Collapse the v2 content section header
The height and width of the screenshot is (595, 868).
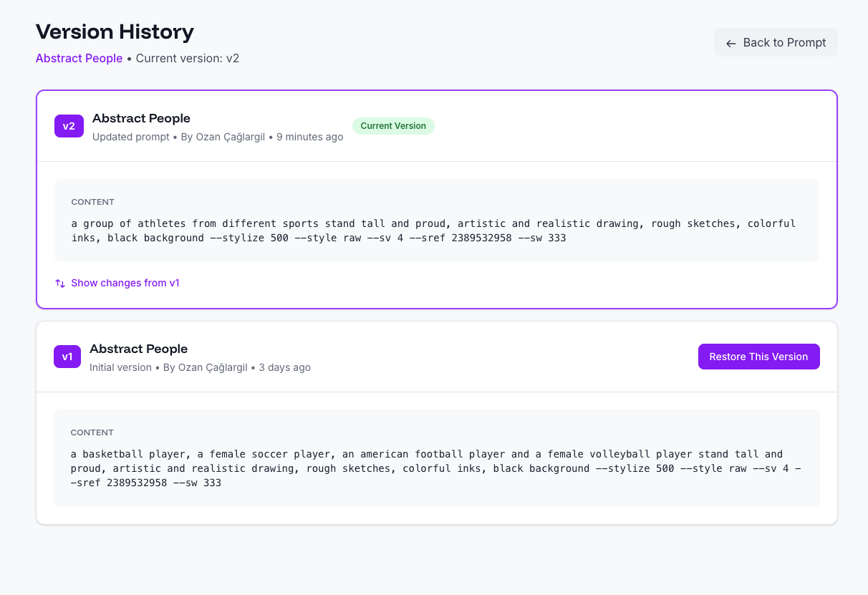tap(92, 202)
